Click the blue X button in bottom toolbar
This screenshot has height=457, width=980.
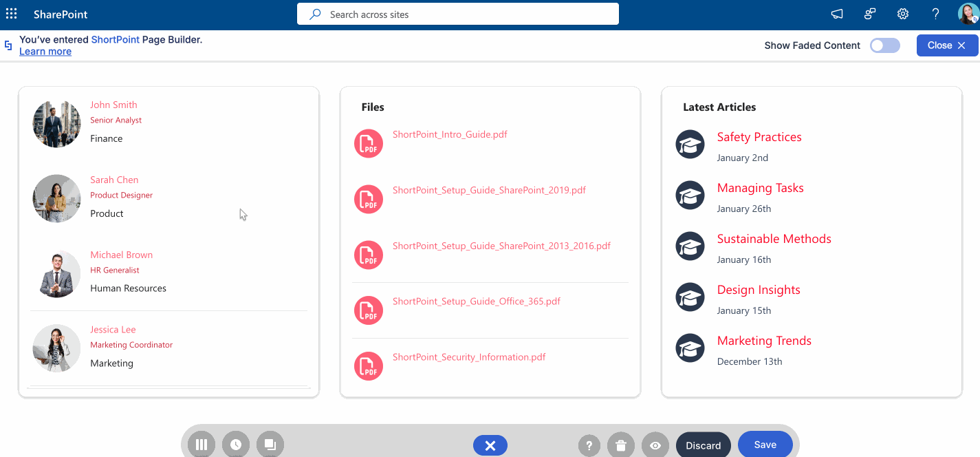[x=490, y=446]
